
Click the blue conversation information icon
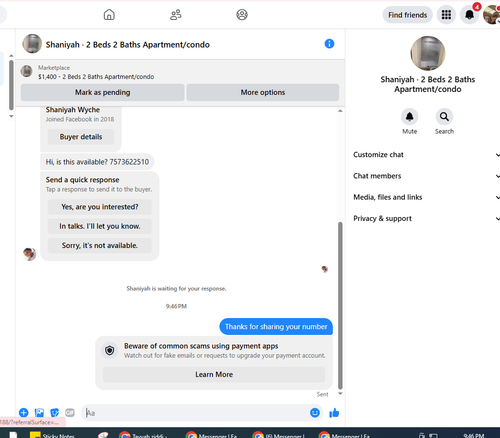coord(329,44)
